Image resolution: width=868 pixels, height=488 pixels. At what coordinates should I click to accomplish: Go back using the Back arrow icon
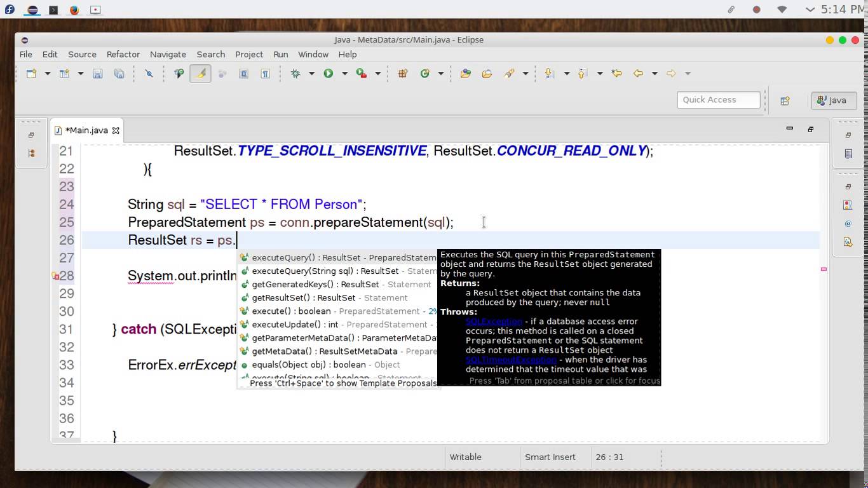tap(639, 73)
